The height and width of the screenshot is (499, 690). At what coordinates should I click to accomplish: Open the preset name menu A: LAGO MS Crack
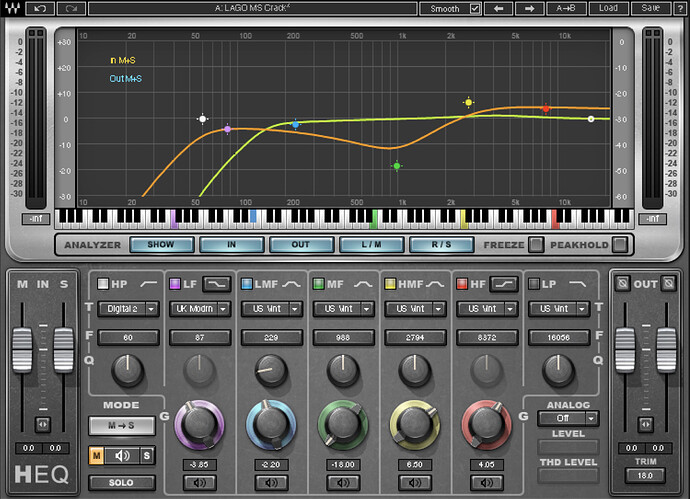pos(253,8)
